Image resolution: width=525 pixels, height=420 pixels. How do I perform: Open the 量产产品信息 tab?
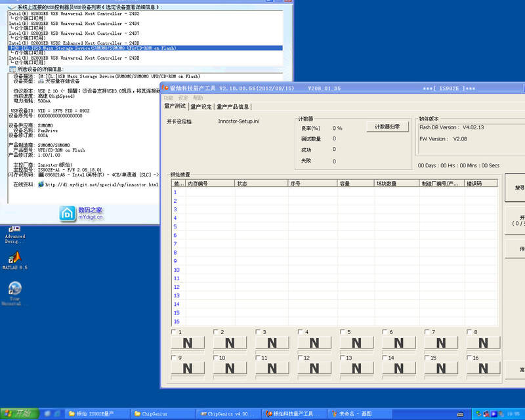pyautogui.click(x=232, y=106)
